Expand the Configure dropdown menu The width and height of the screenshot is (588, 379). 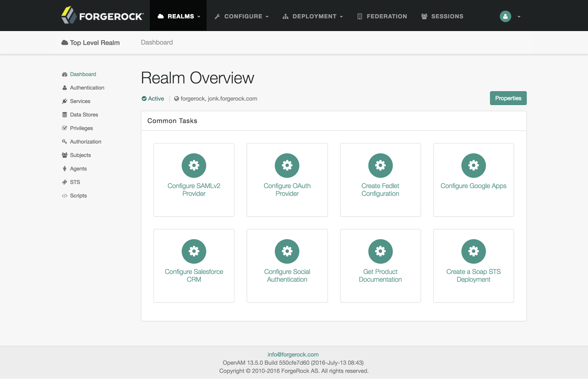(x=242, y=16)
